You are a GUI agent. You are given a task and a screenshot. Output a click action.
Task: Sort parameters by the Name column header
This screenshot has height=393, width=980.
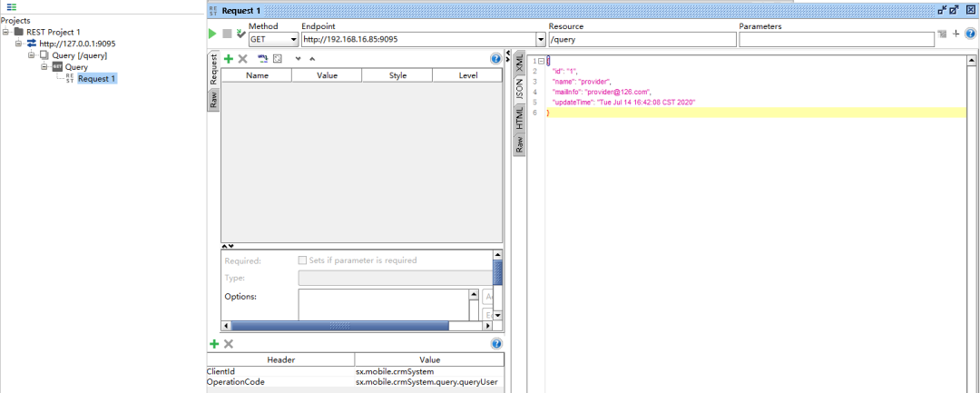257,75
